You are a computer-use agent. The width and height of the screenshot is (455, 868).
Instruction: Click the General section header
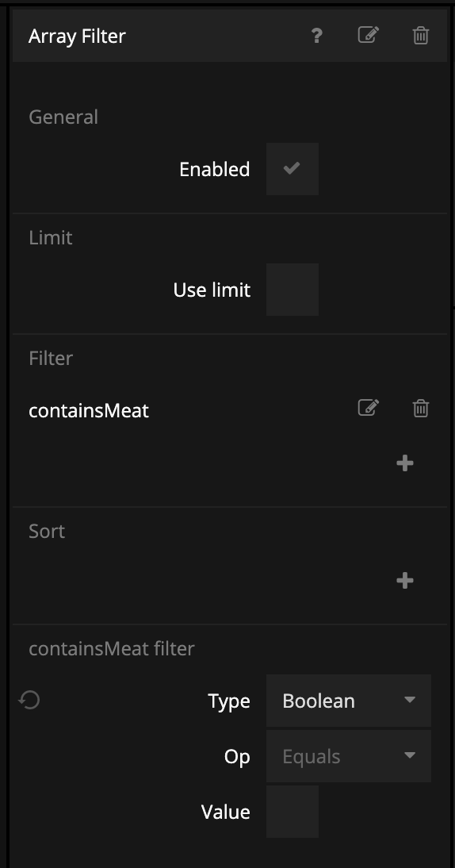coord(63,117)
